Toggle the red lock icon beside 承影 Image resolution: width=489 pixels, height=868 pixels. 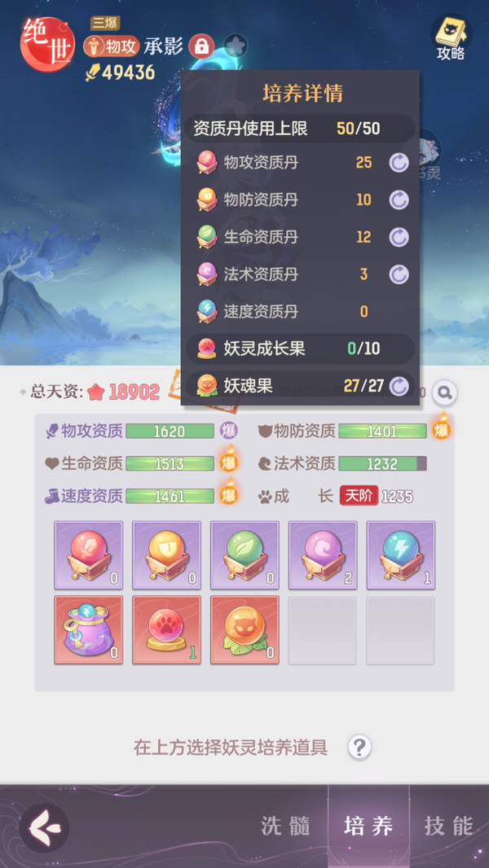[x=201, y=46]
